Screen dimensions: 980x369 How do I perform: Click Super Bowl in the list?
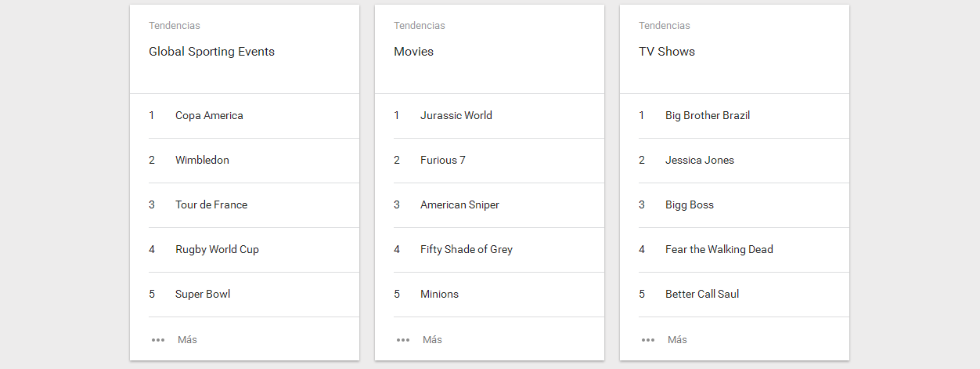coord(203,295)
